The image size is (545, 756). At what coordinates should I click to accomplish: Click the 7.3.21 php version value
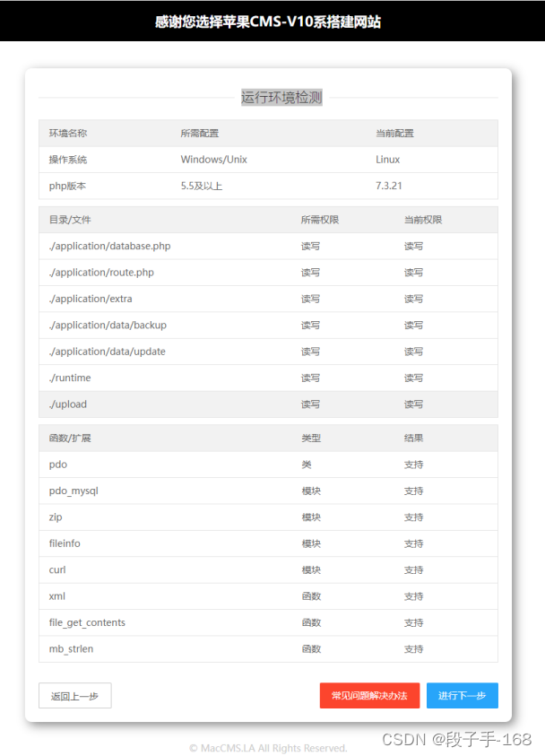tap(389, 186)
